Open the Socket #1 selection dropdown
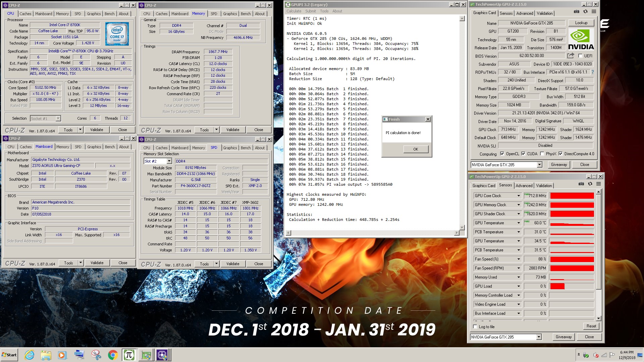This screenshot has height=362, width=644. click(58, 118)
